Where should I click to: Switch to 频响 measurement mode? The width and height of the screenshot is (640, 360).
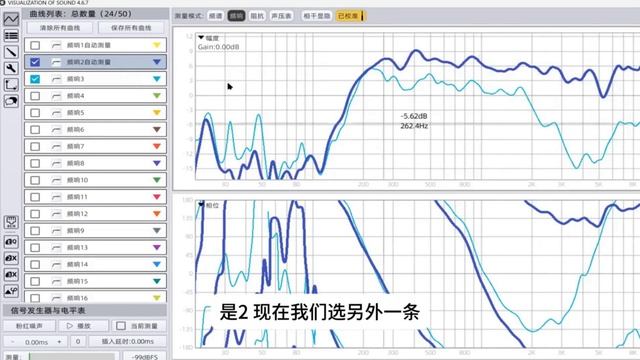[x=236, y=16]
